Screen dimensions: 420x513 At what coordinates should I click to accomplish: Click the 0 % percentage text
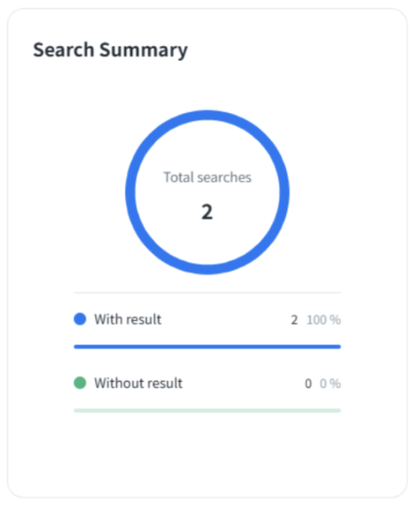click(x=330, y=383)
